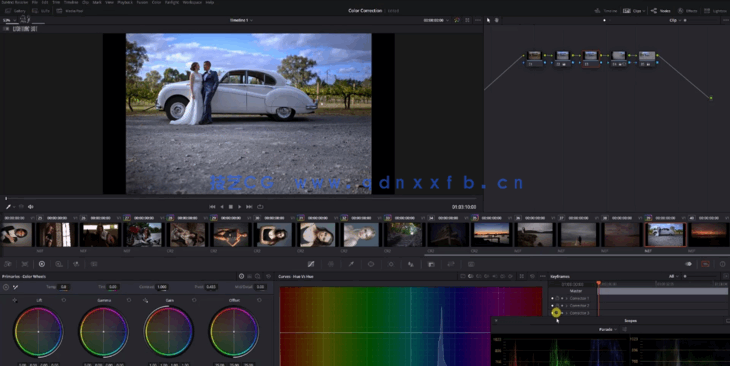Open the Media Pool button
This screenshot has width=730, height=366.
70,11
